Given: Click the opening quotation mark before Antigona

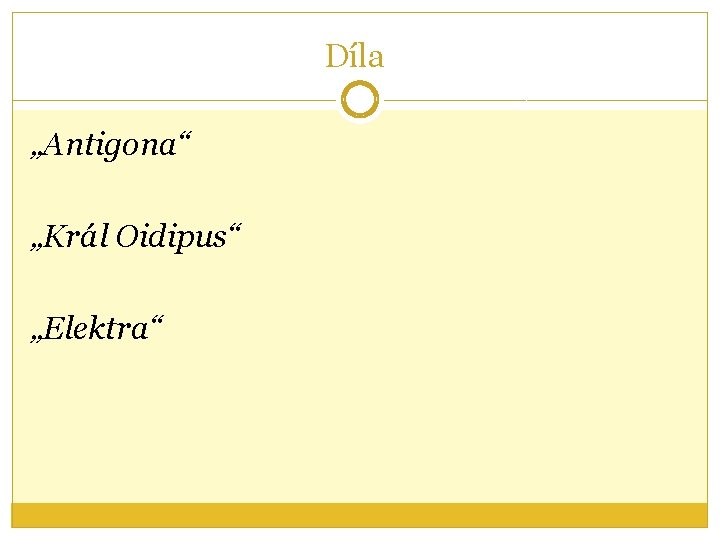Looking at the screenshot, I should [x=37, y=154].
